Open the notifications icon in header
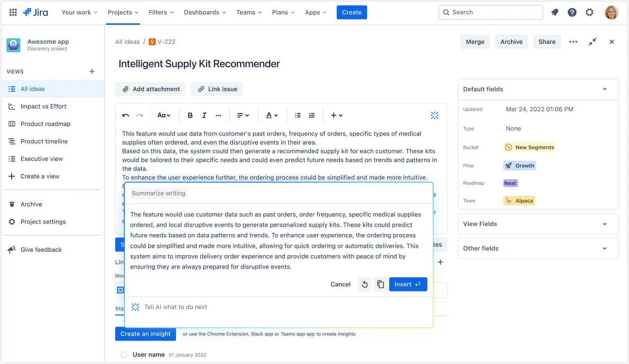Image resolution: width=629 pixels, height=364 pixels. click(555, 12)
